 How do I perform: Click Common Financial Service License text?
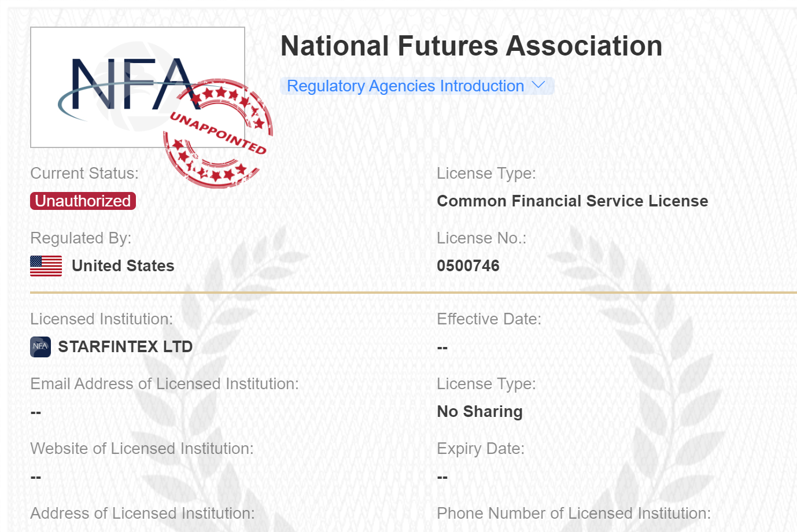point(572,201)
